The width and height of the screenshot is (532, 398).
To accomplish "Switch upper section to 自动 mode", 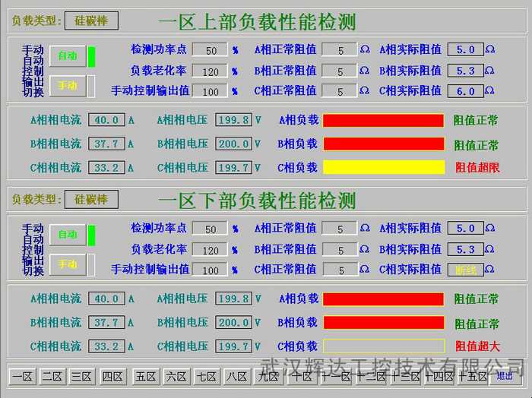I will (68, 56).
